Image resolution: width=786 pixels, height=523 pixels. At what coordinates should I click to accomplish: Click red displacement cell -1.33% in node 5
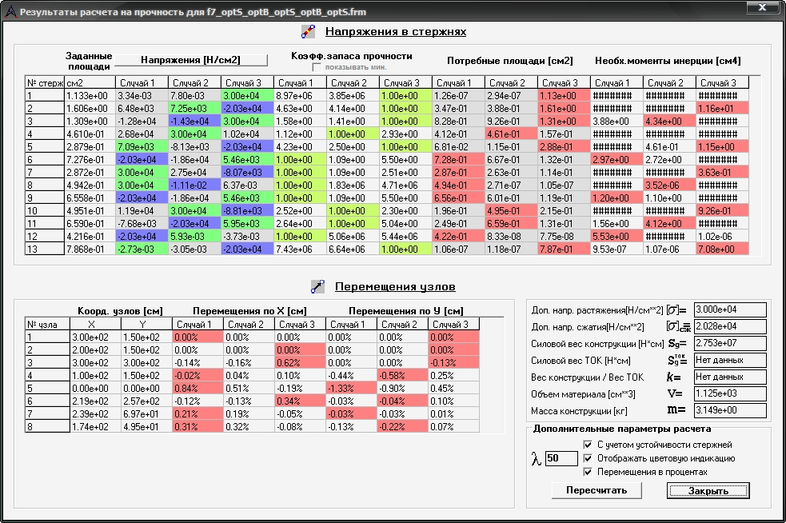tap(351, 389)
